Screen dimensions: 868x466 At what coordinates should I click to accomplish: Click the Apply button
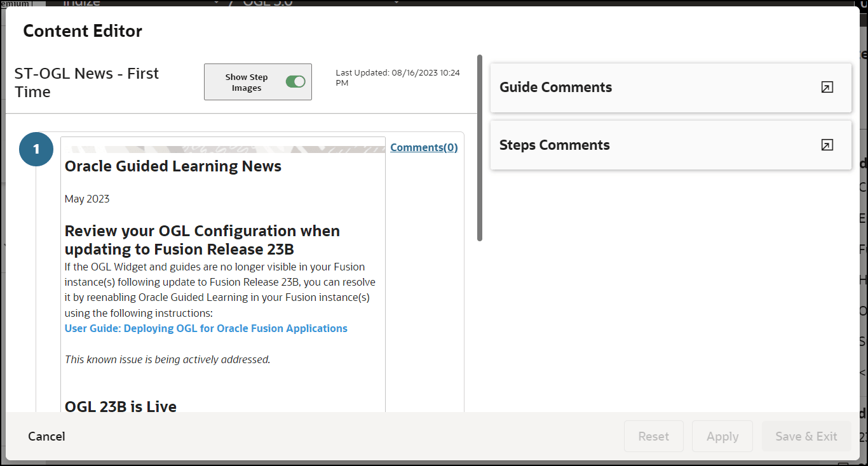[x=722, y=436]
